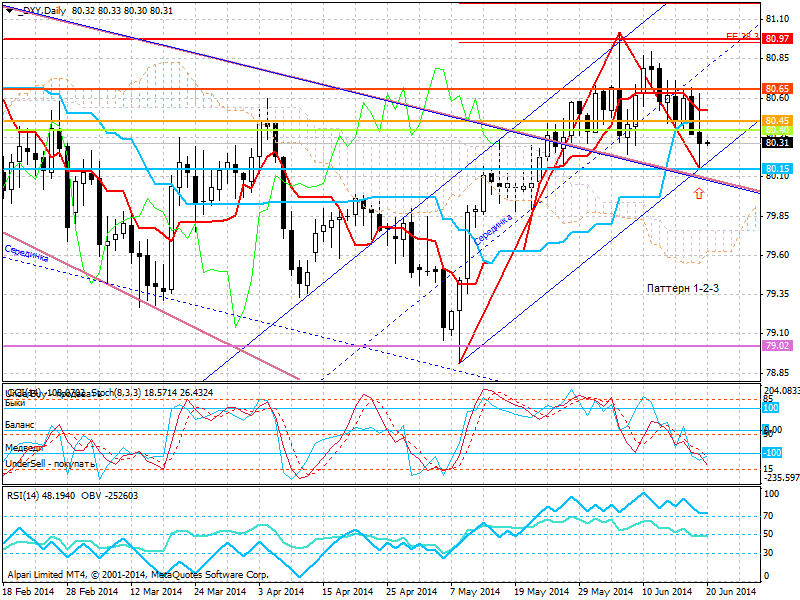Click the red up-arrow marker on the chart
The width and height of the screenshot is (800, 600).
click(699, 193)
